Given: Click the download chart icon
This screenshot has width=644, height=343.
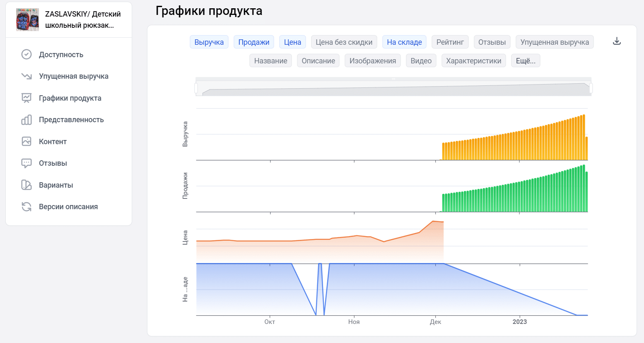Looking at the screenshot, I should (x=617, y=41).
